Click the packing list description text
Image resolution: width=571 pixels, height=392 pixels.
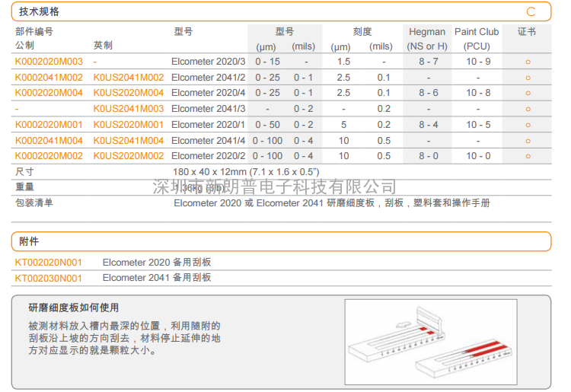coord(332,203)
